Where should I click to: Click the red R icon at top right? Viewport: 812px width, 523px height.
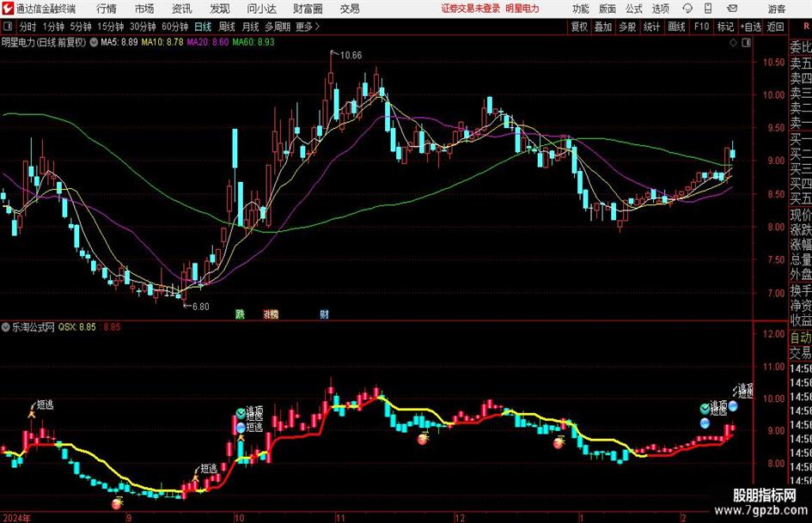(806, 27)
